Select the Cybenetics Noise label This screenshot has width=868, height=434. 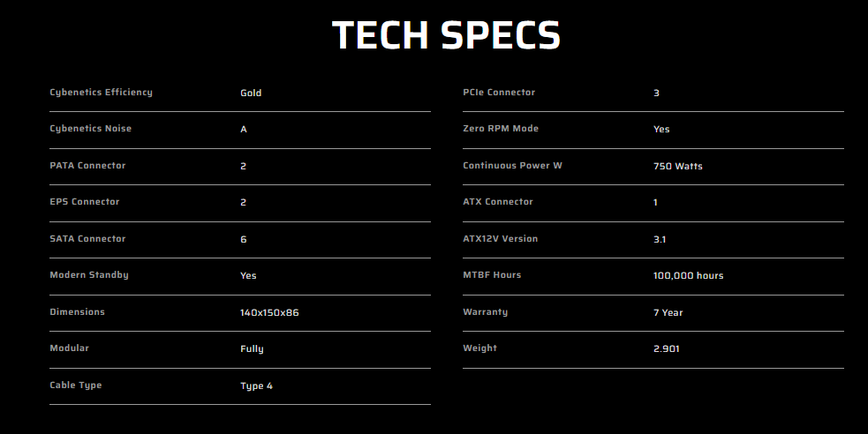tap(90, 129)
